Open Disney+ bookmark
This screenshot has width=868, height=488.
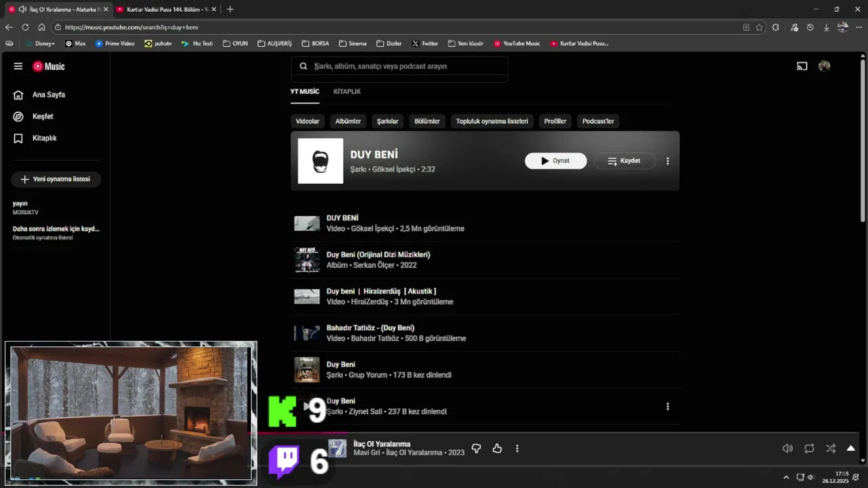[x=40, y=43]
